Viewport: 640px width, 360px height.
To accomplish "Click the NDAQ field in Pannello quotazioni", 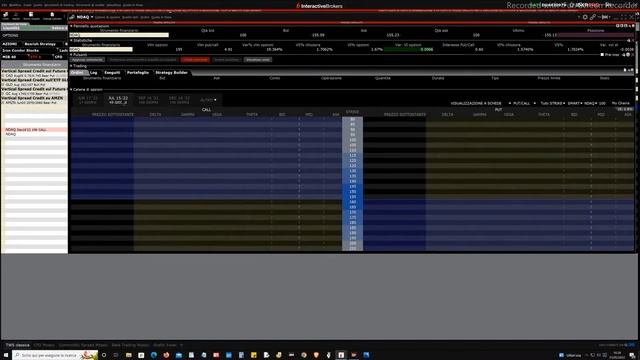I will pos(119,35).
